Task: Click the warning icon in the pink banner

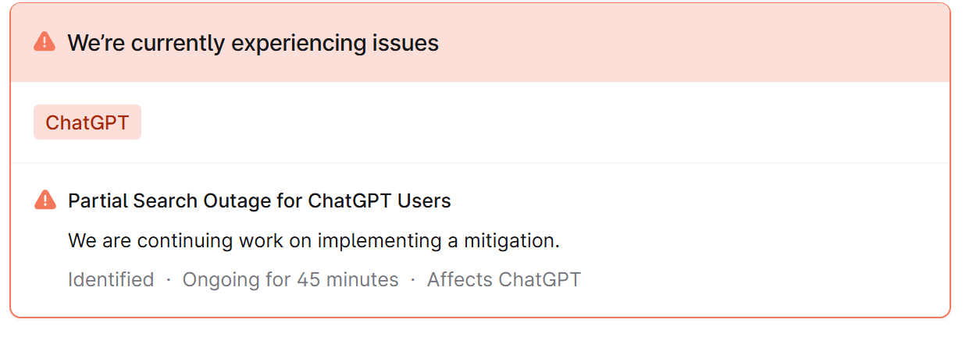Action: coord(45,42)
